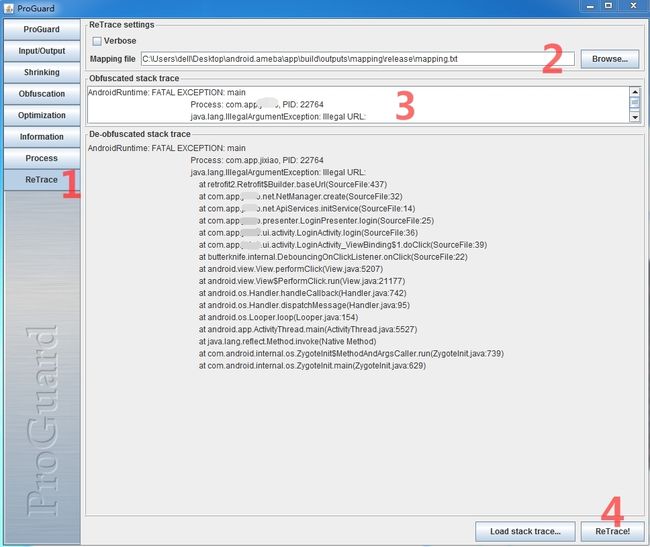650x547 pixels.
Task: Click de-obfuscated IllegalArgumentException line
Action: (x=278, y=172)
